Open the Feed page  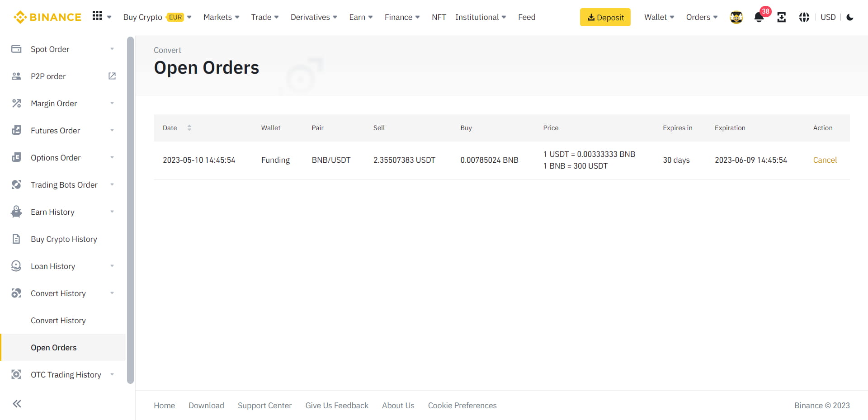(527, 17)
